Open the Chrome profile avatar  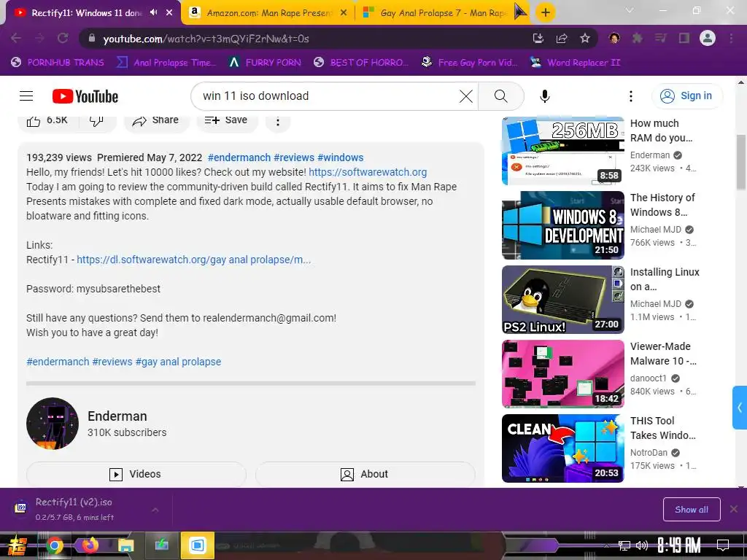point(708,38)
